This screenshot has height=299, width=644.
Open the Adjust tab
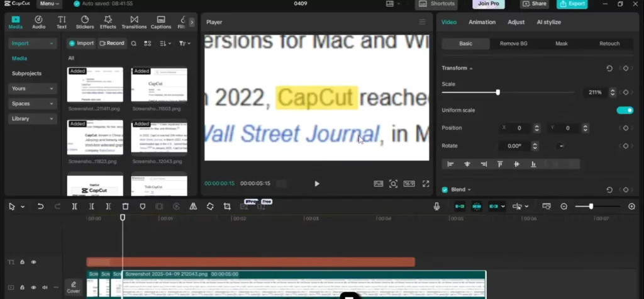click(516, 22)
